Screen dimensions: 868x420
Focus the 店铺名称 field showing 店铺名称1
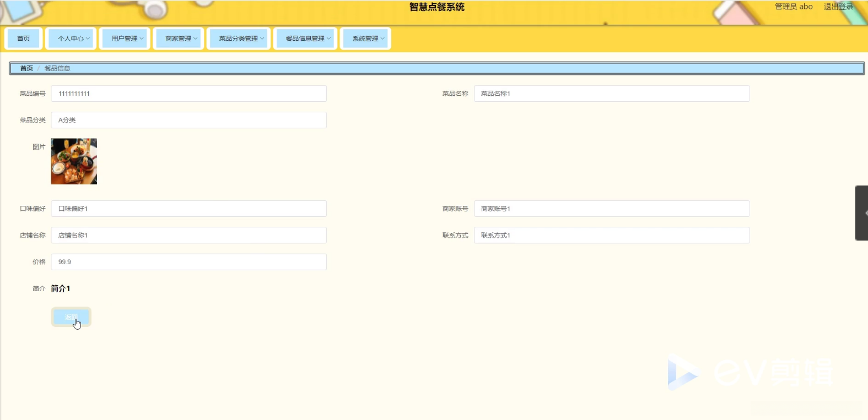tap(189, 235)
